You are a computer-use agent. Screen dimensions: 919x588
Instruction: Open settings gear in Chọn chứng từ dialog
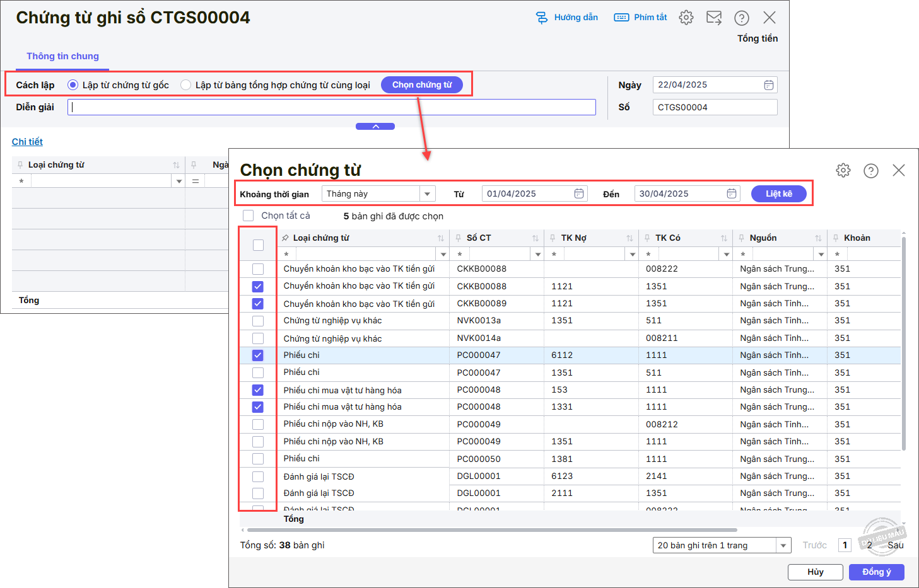coord(843,171)
